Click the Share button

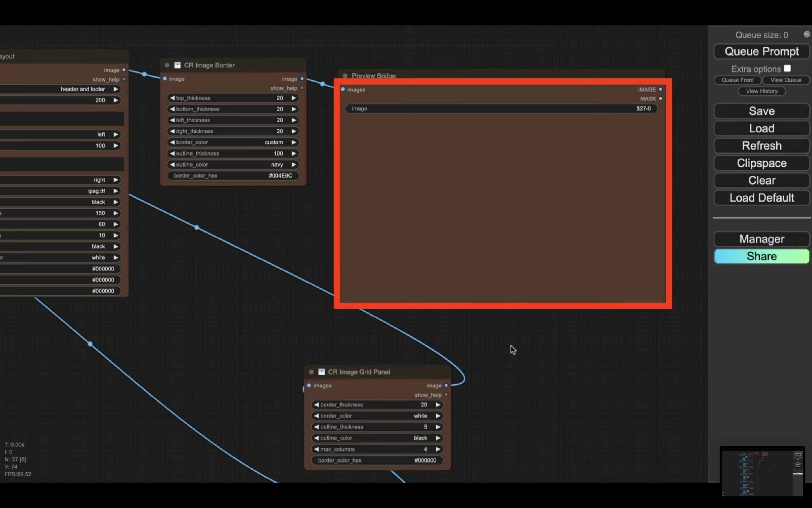click(762, 256)
